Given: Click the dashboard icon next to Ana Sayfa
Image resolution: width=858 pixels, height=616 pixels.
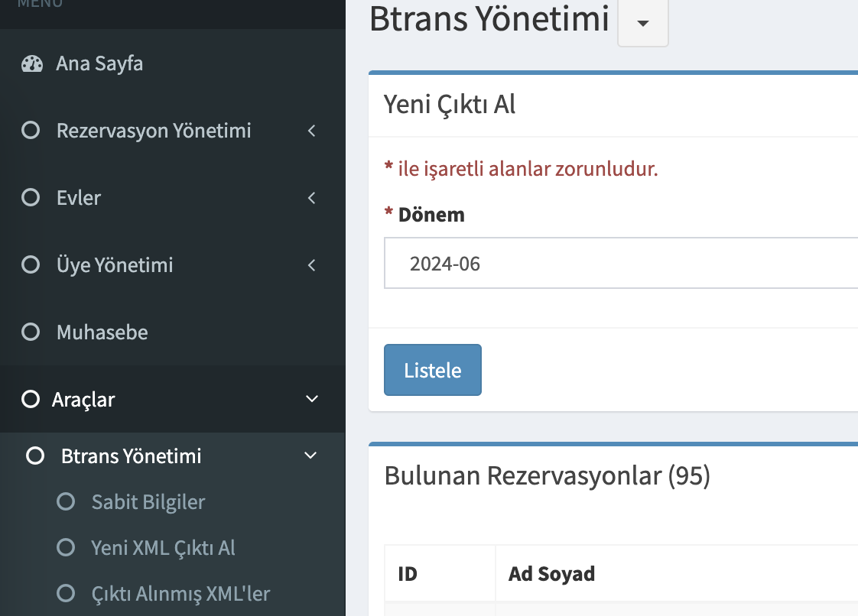Looking at the screenshot, I should click(x=31, y=63).
